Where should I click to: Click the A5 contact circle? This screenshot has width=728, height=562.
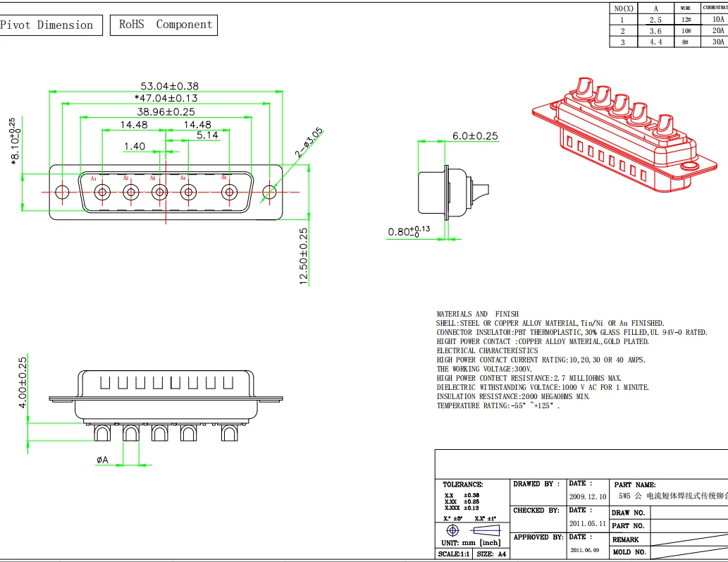point(230,192)
